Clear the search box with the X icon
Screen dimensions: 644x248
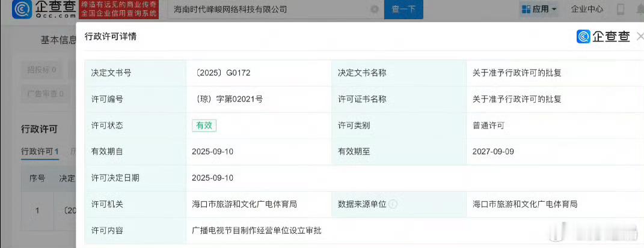(375, 9)
